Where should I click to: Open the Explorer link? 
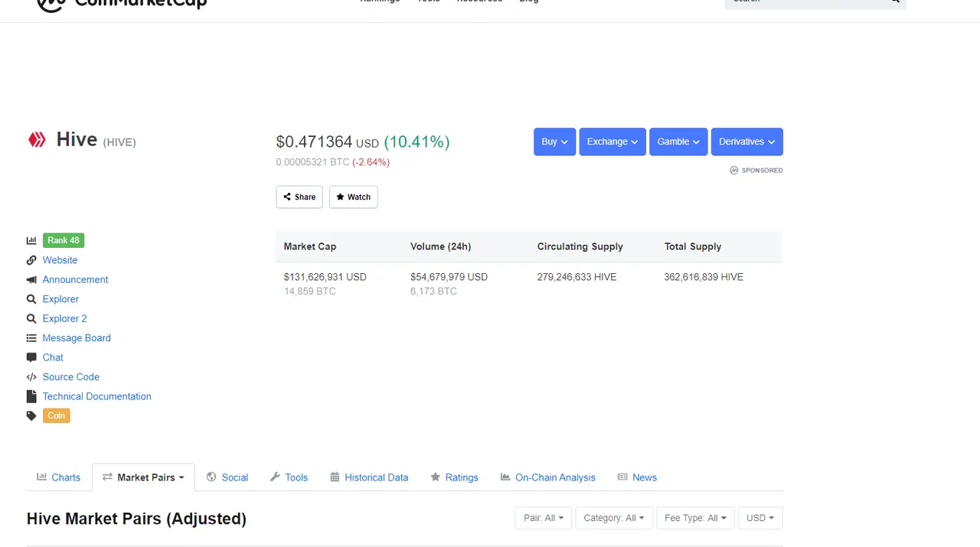(60, 299)
